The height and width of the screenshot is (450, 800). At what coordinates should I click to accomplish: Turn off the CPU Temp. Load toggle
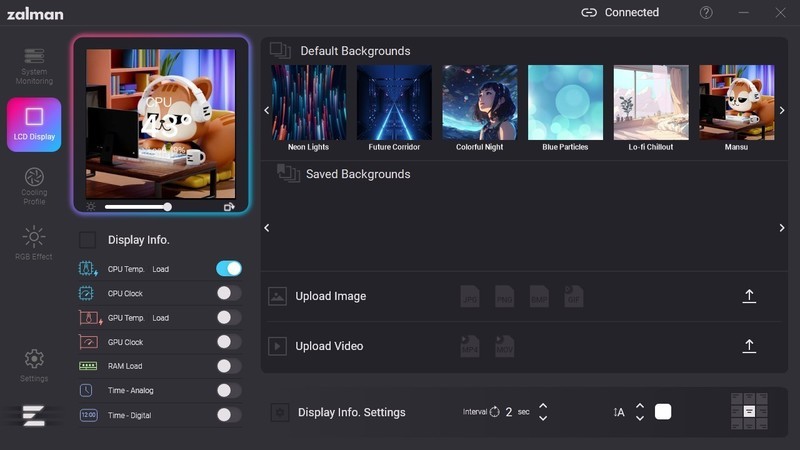[x=229, y=268]
